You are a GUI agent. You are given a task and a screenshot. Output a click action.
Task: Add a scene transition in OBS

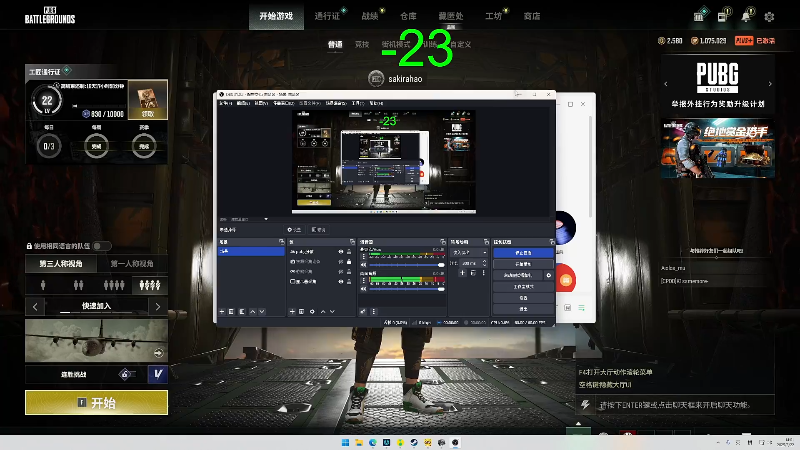click(x=462, y=273)
